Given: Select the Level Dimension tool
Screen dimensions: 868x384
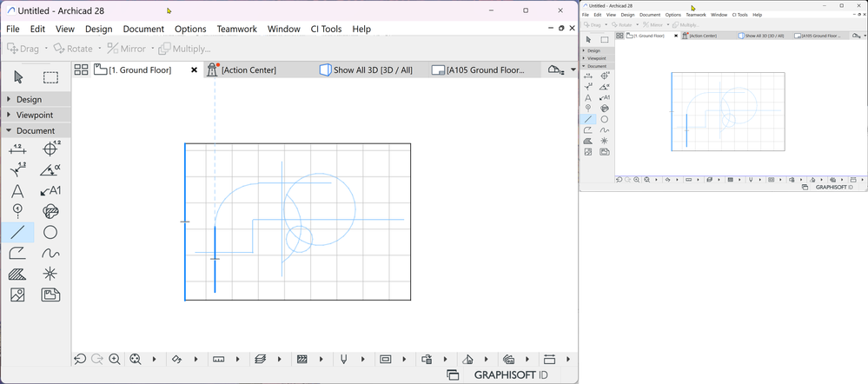Looking at the screenshot, I should [x=51, y=149].
